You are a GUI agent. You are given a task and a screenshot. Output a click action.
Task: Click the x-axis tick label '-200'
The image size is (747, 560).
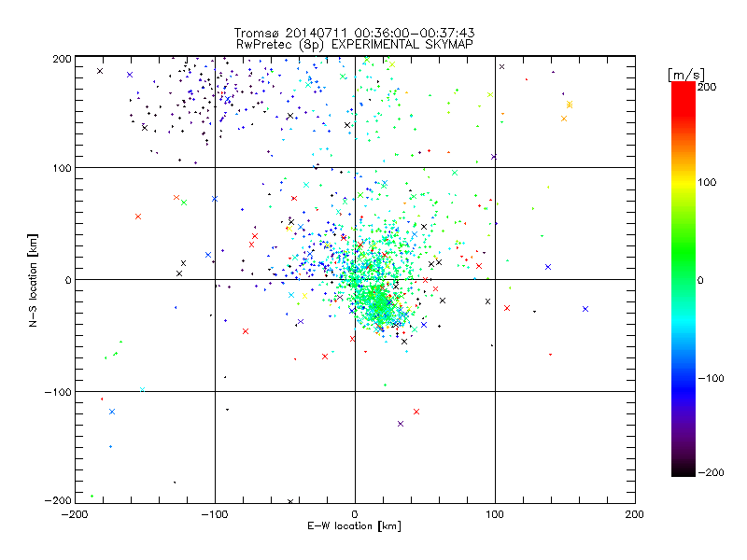pyautogui.click(x=75, y=514)
